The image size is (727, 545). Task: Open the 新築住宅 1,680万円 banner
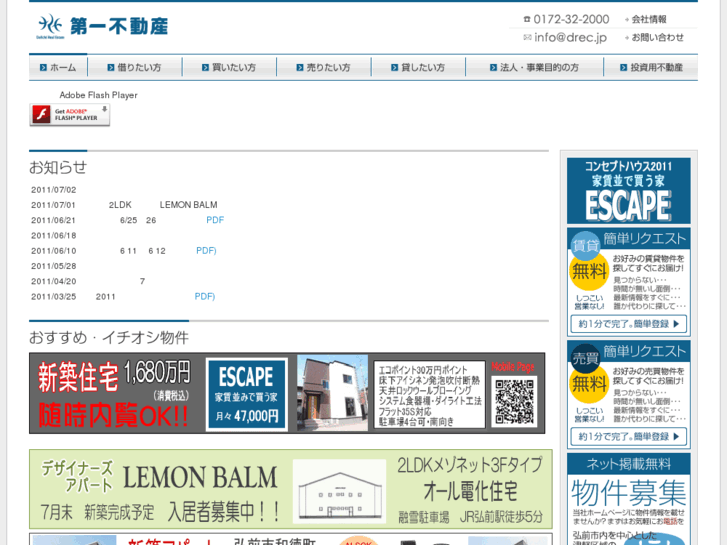pyautogui.click(x=287, y=393)
